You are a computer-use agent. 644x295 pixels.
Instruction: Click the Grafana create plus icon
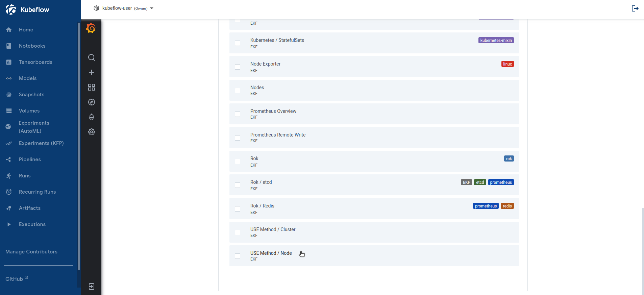click(92, 72)
